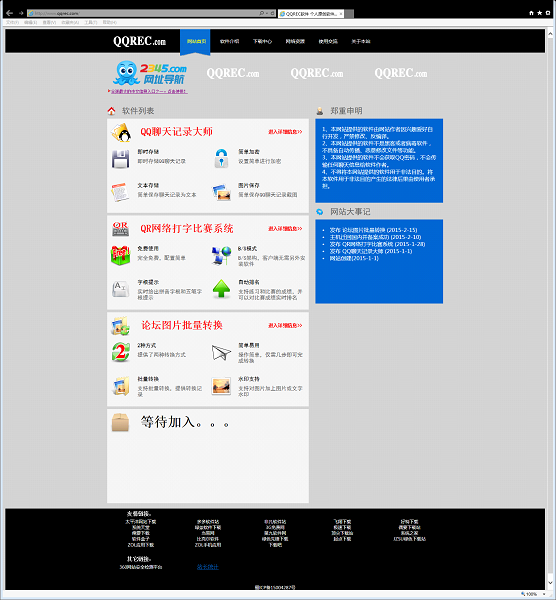Open the browser home icon
The height and width of the screenshot is (600, 556).
tap(531, 13)
